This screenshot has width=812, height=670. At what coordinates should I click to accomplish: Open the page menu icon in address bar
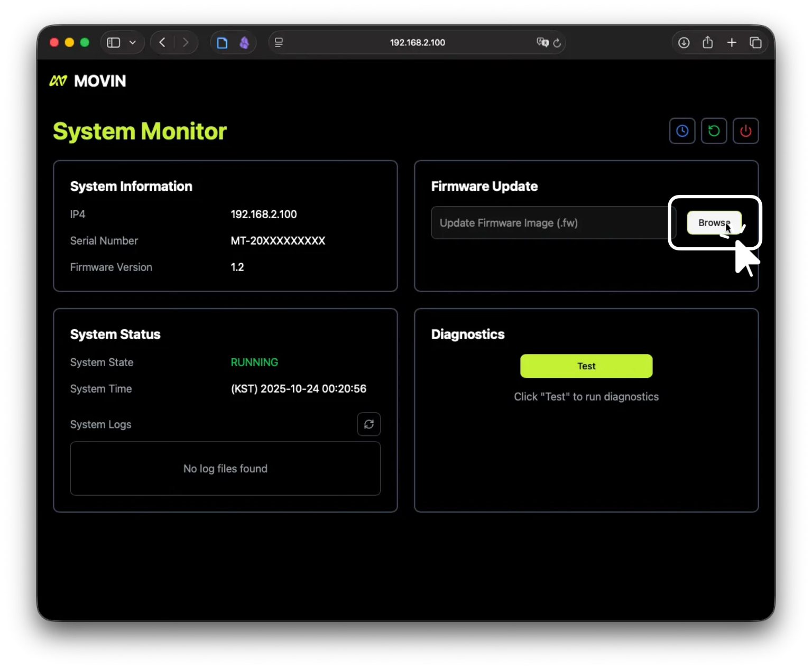(279, 43)
